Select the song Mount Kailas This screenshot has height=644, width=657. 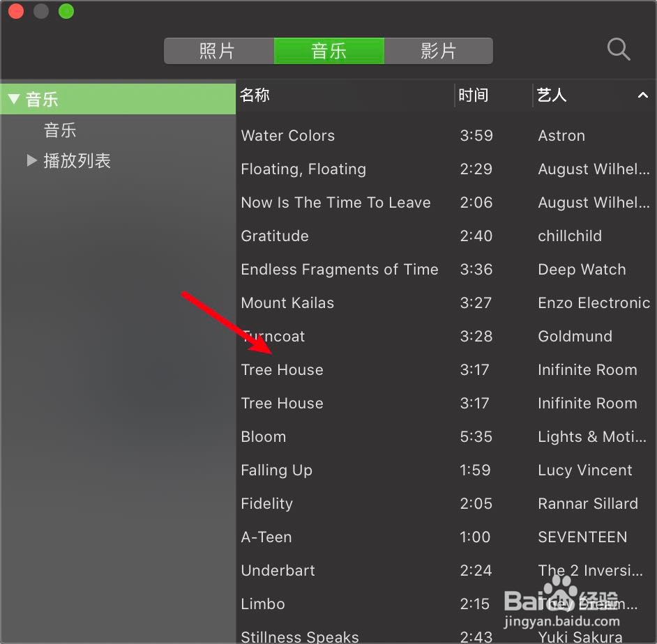[287, 302]
